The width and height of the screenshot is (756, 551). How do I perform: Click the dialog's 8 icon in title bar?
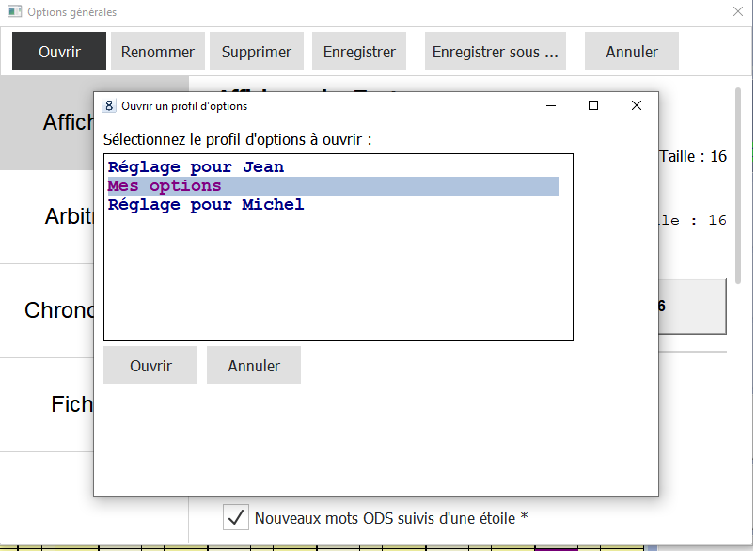pyautogui.click(x=109, y=105)
